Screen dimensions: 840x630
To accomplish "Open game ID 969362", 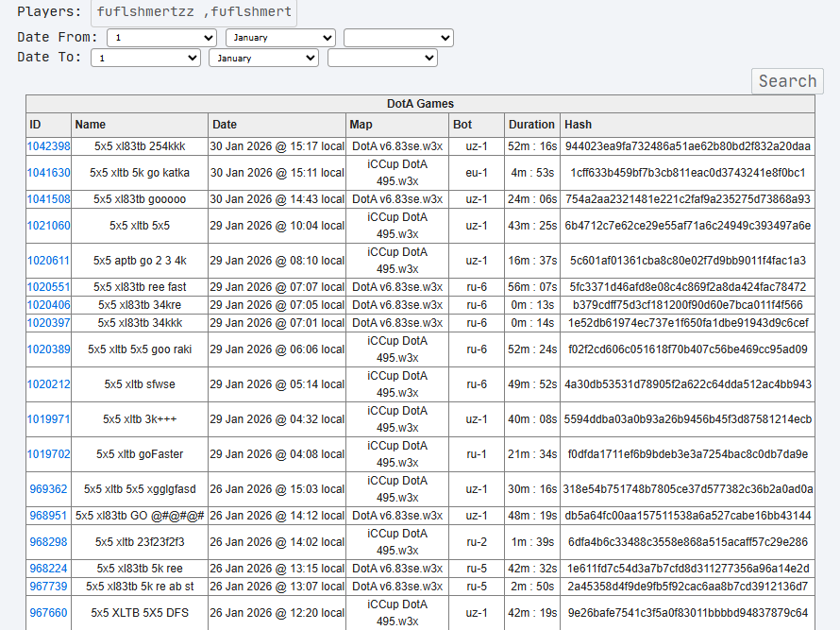I will (x=48, y=489).
